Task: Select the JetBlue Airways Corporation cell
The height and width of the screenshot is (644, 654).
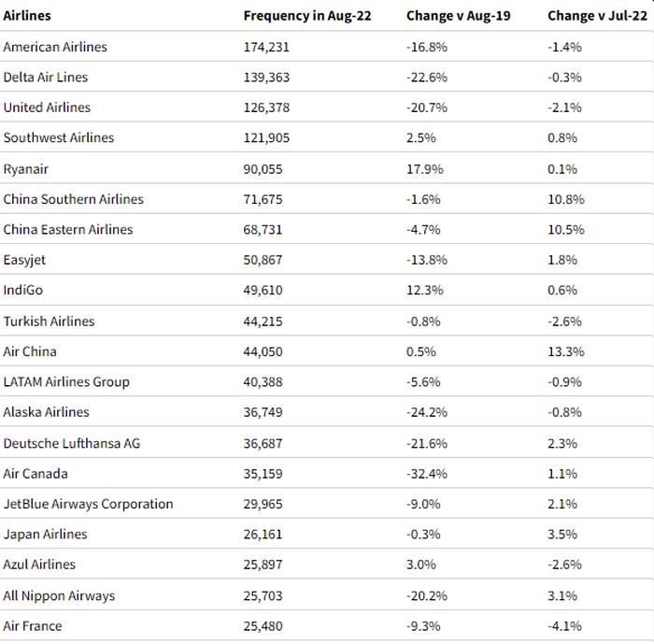Action: 88,504
